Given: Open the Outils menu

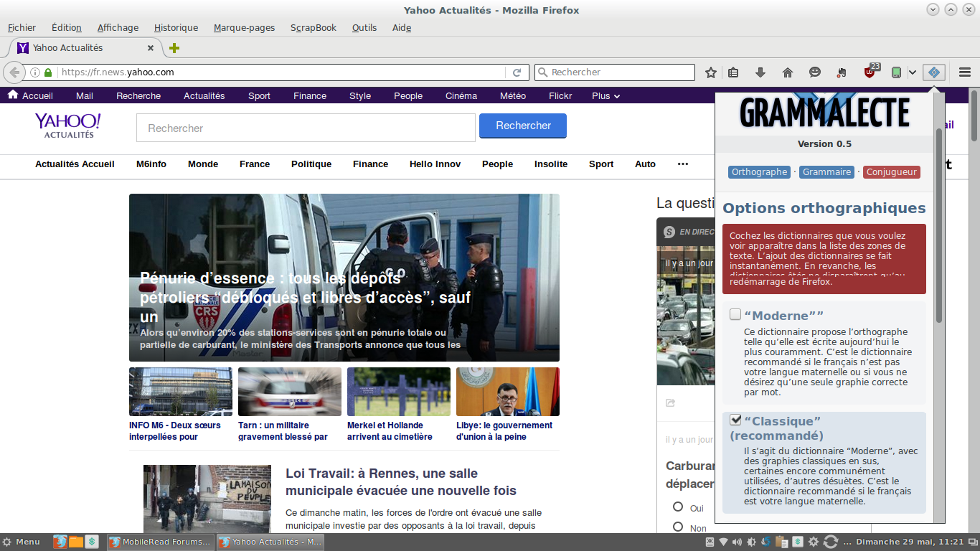Looking at the screenshot, I should [364, 28].
